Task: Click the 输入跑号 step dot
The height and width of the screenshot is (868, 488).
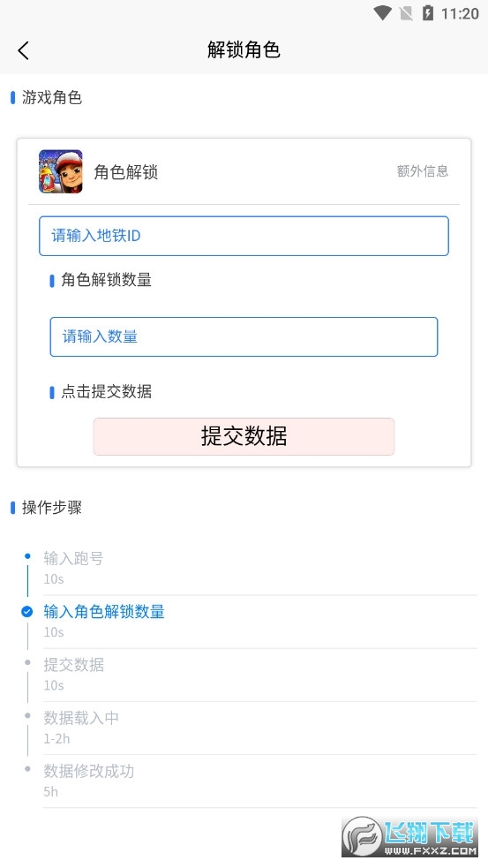Action: [x=27, y=555]
